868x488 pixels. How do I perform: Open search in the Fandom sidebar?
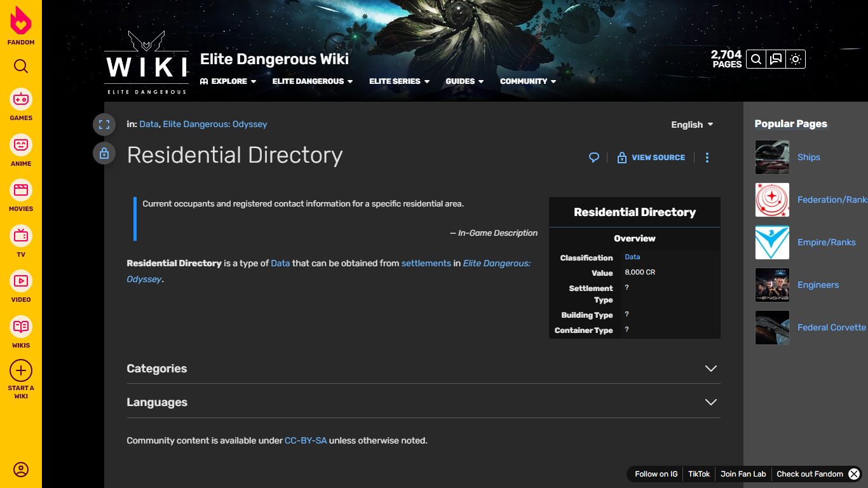point(21,67)
